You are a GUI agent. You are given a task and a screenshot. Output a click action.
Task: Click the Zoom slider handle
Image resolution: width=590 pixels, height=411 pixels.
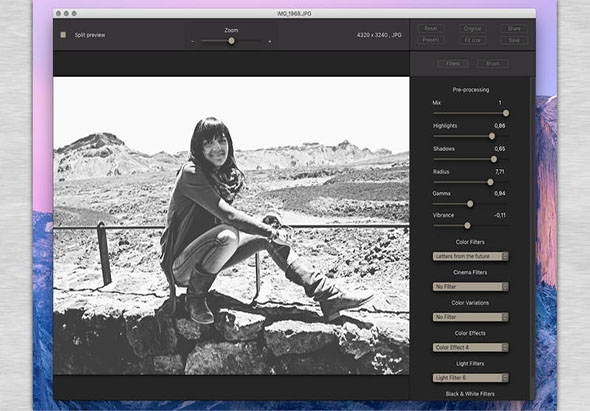(x=231, y=41)
